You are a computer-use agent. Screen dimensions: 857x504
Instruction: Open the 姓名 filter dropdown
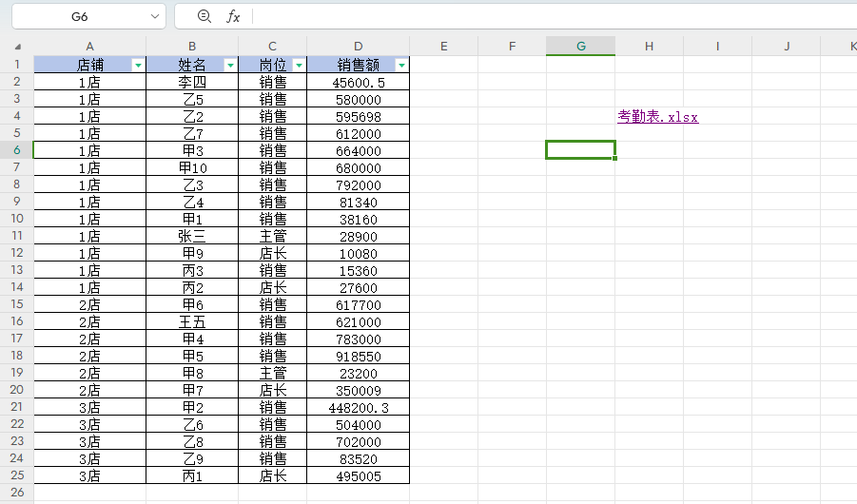pyautogui.click(x=230, y=65)
